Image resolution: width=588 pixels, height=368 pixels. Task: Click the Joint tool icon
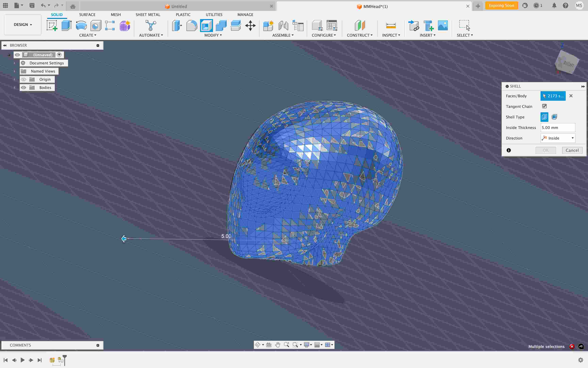(x=283, y=26)
